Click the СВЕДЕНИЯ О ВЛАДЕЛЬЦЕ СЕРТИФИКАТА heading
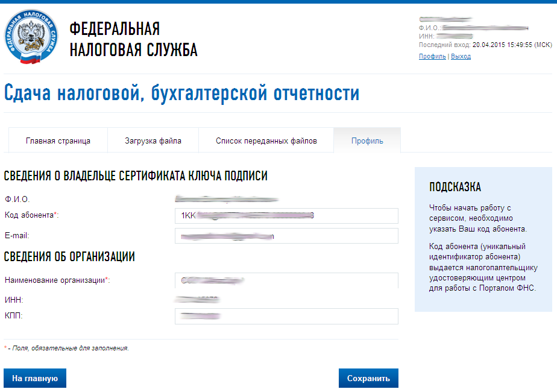The width and height of the screenshot is (557, 392). tap(136, 176)
